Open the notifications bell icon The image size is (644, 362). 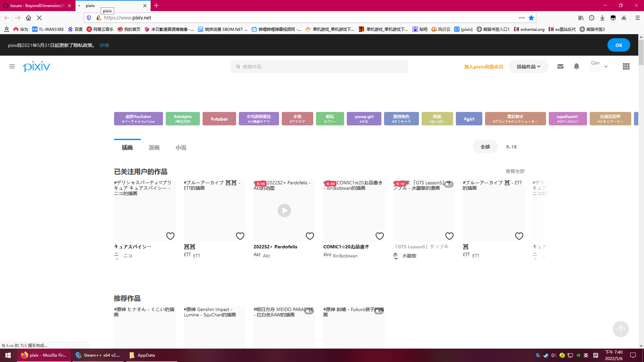[577, 66]
